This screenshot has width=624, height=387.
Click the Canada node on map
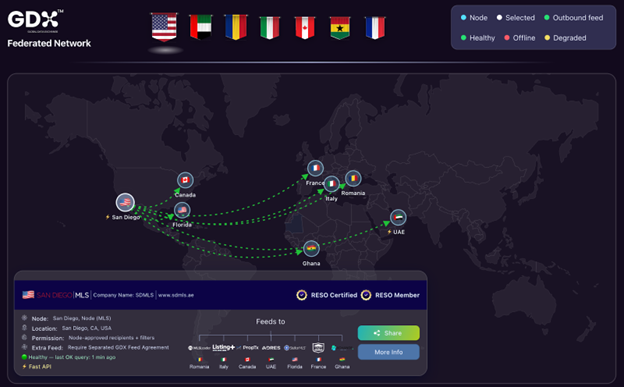(185, 180)
